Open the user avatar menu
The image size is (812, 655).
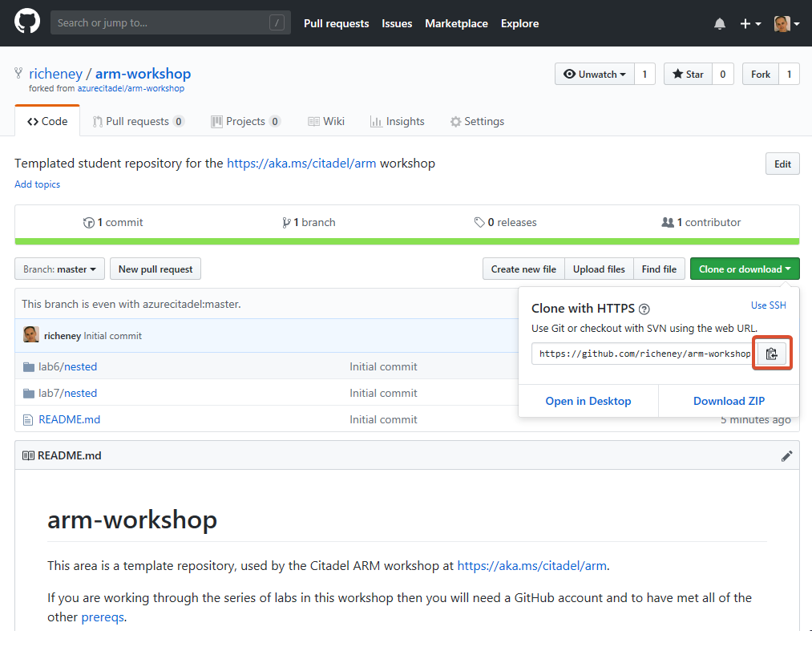point(786,24)
